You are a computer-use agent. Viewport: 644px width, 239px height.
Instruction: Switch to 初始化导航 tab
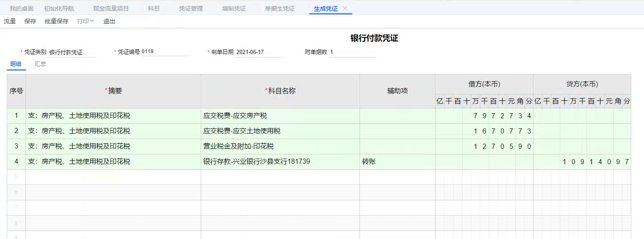click(59, 9)
